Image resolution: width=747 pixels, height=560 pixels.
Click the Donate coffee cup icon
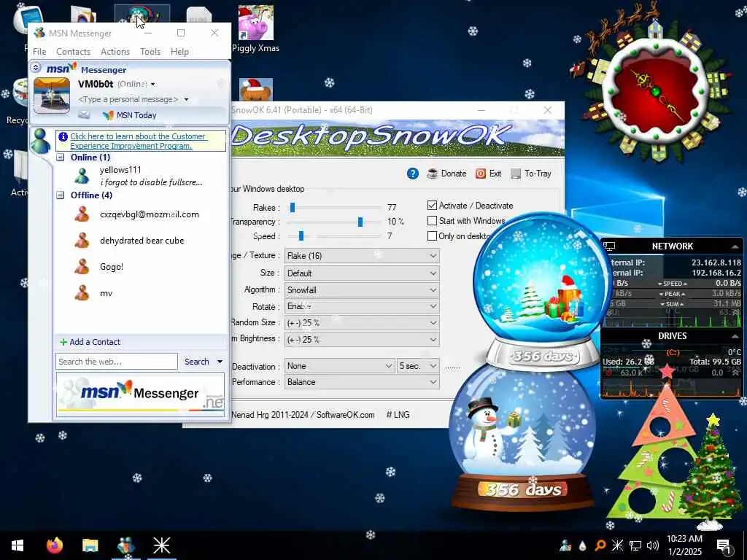point(432,174)
